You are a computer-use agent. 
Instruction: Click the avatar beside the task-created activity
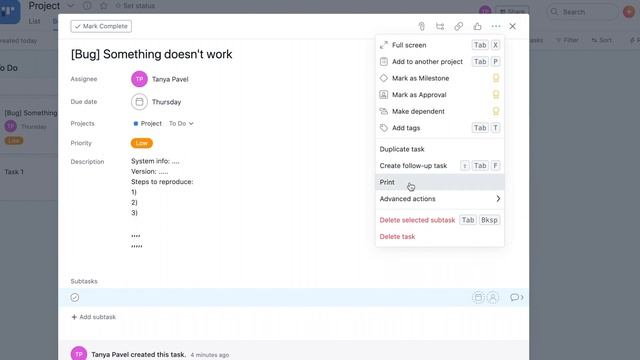79,354
